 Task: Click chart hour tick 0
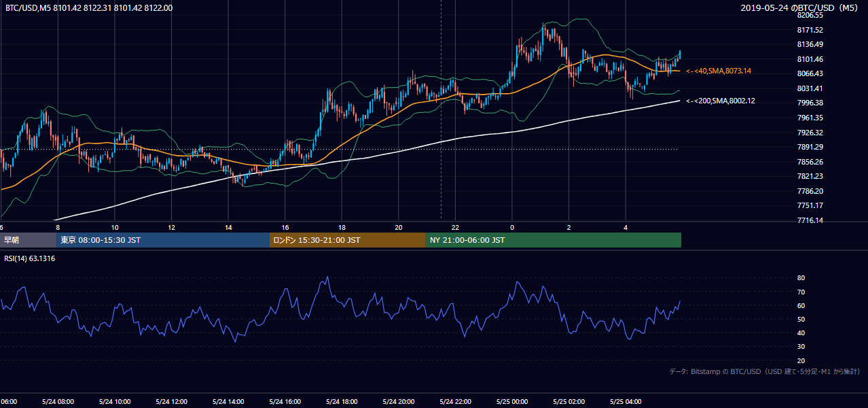click(512, 228)
